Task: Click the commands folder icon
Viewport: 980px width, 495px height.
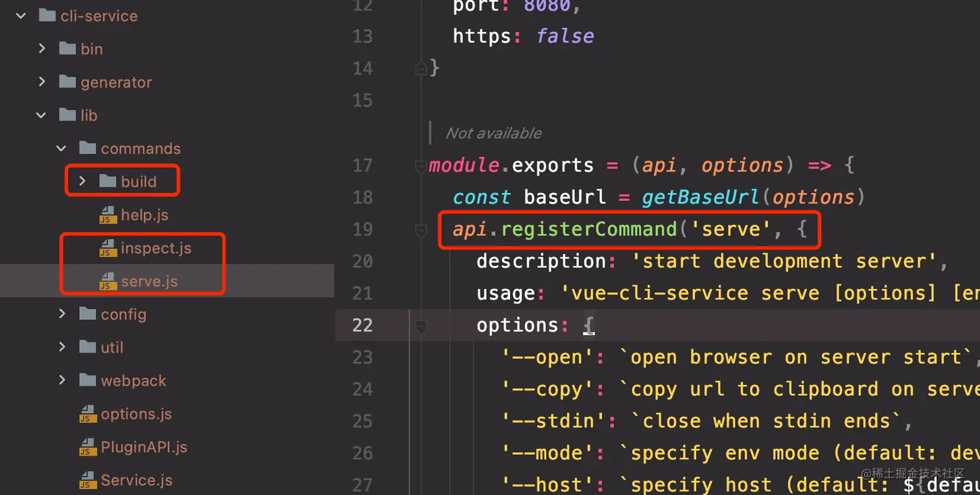Action: (87, 148)
